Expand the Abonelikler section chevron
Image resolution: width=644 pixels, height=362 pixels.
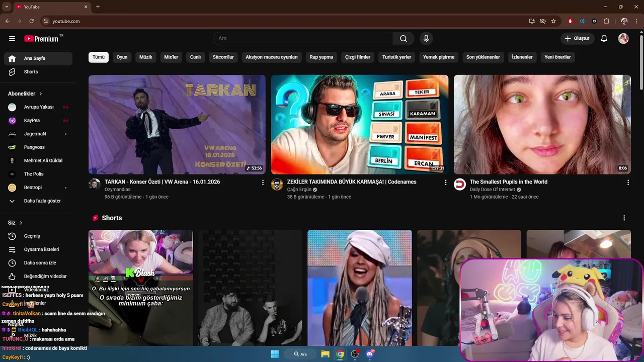point(41,94)
